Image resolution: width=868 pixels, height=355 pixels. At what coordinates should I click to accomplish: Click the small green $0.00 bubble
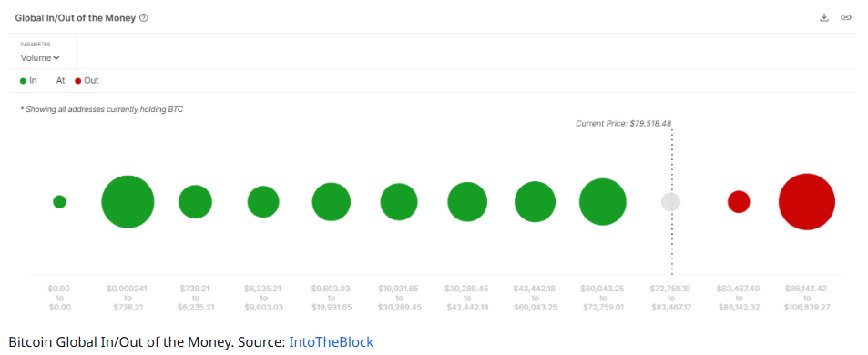[59, 202]
